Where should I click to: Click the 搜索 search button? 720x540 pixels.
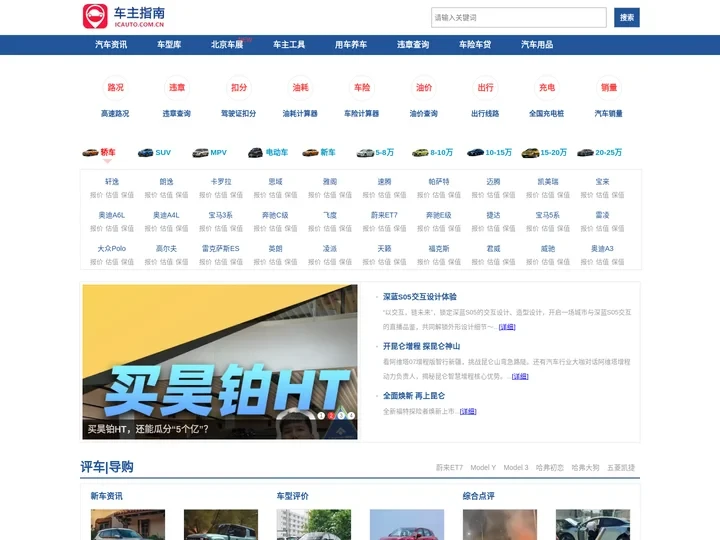pyautogui.click(x=627, y=17)
